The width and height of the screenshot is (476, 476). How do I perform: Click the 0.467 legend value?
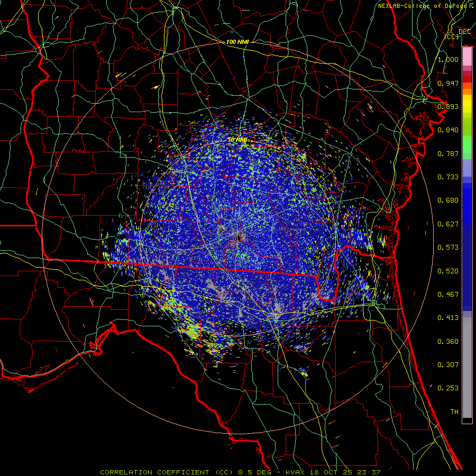pos(448,295)
